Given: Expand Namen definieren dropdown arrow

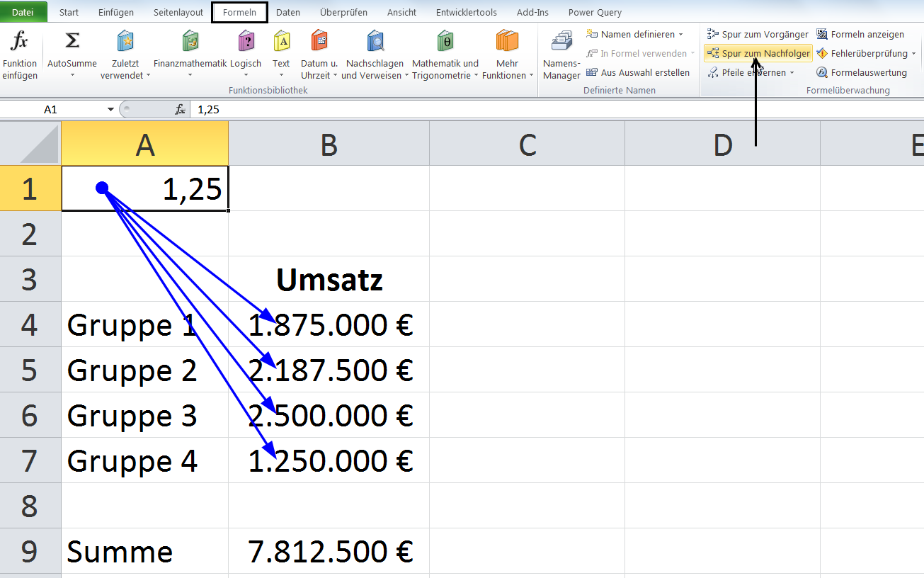Looking at the screenshot, I should click(681, 34).
